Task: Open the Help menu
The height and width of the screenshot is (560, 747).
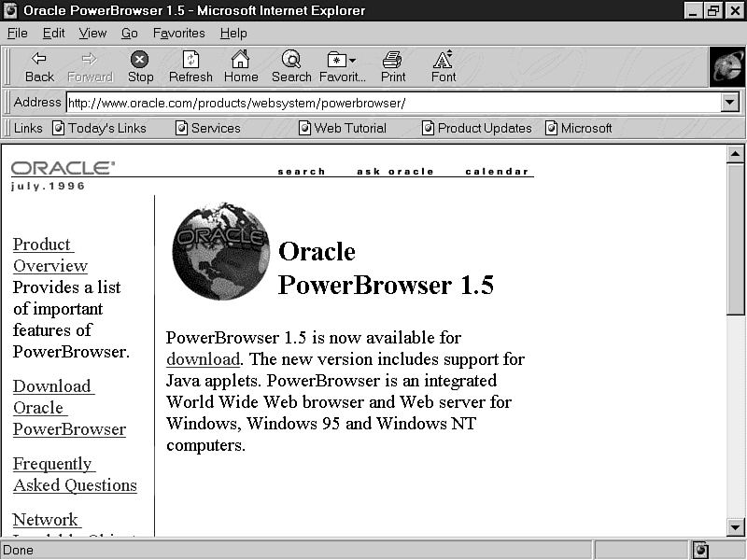Action: pos(233,34)
